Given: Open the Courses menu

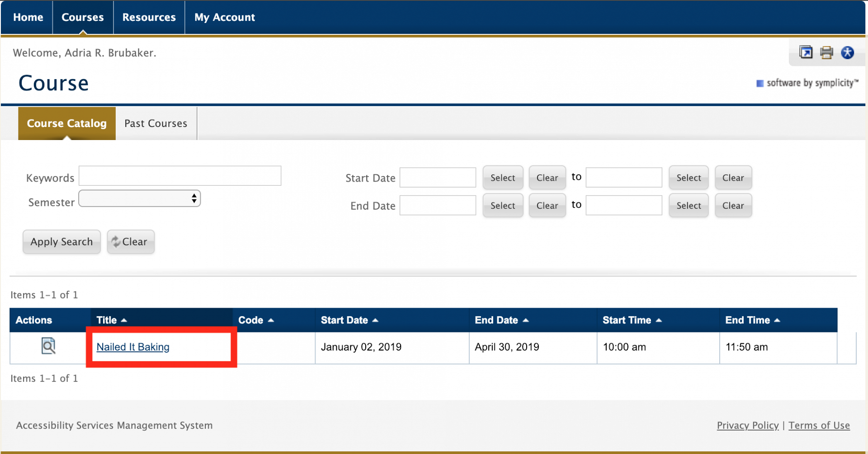Looking at the screenshot, I should click(83, 17).
